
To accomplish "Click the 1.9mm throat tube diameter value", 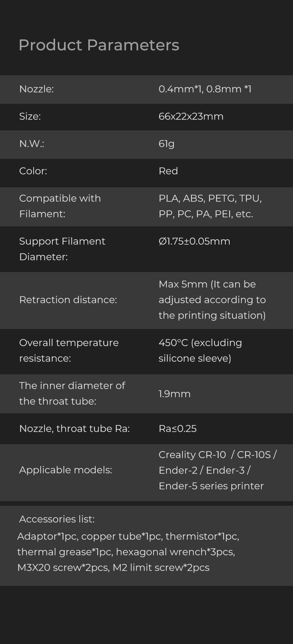I will [x=174, y=394].
